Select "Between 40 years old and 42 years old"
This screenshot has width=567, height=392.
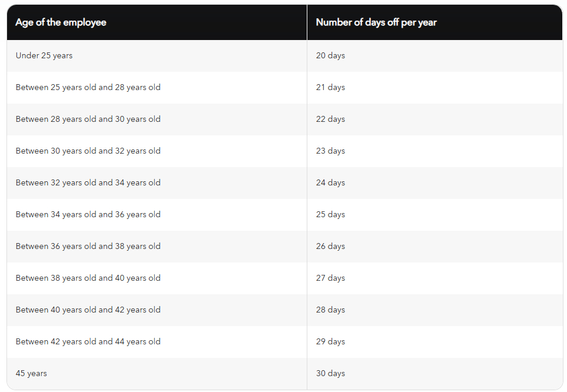(x=88, y=310)
